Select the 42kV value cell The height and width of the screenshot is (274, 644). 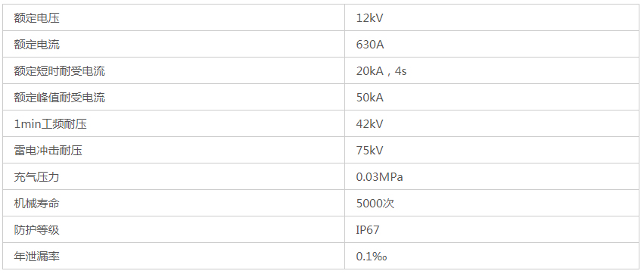[x=493, y=123]
